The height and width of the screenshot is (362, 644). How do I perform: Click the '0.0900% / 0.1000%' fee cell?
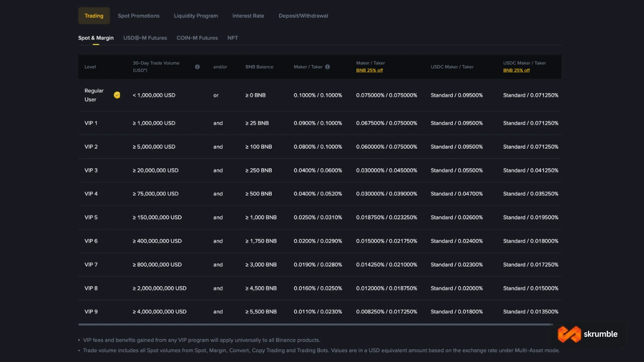[318, 123]
